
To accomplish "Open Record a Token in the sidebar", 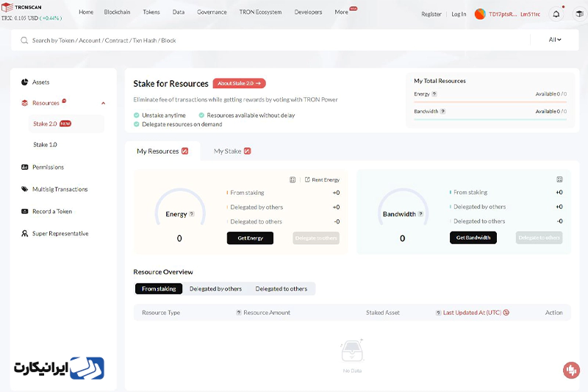I will (52, 211).
